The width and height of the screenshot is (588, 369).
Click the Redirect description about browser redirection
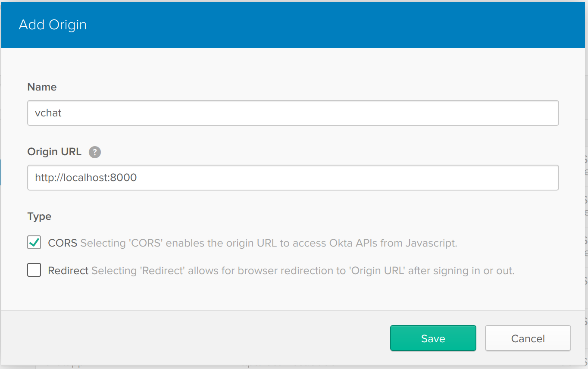(x=303, y=271)
